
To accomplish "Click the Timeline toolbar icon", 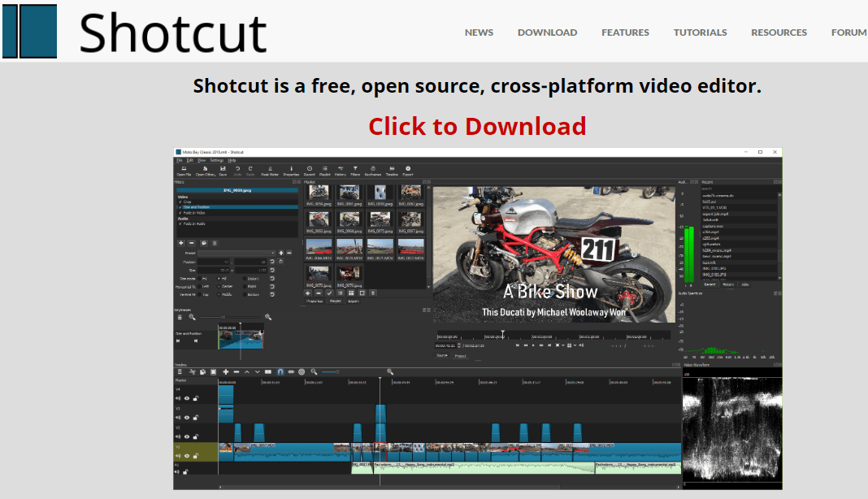I will (392, 171).
